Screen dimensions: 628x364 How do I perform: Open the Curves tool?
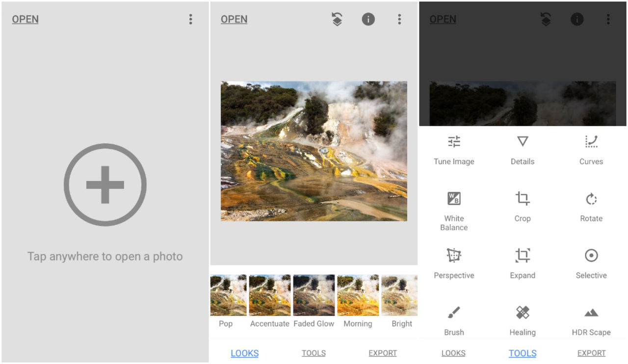(x=591, y=142)
